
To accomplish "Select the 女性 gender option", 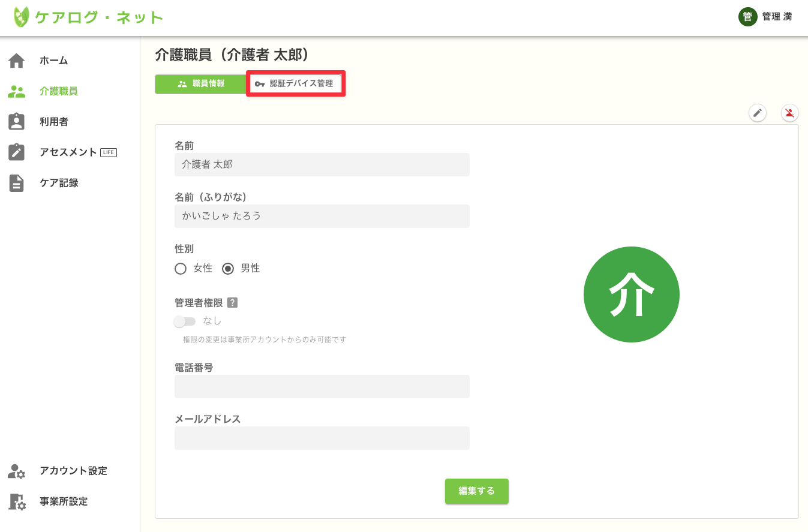I will coord(181,269).
